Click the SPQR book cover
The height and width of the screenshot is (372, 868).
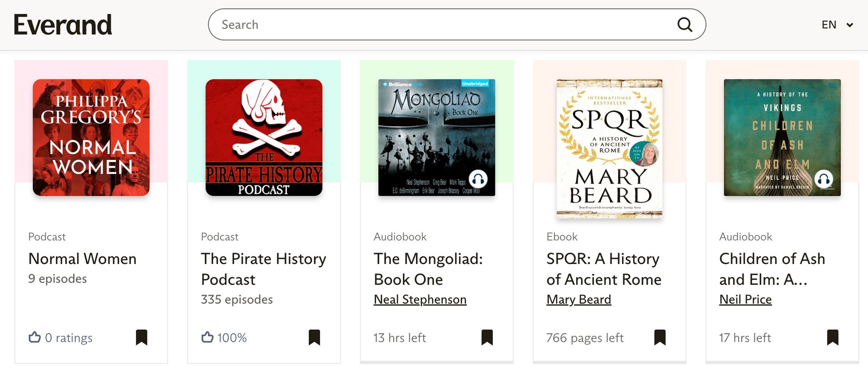tap(610, 148)
